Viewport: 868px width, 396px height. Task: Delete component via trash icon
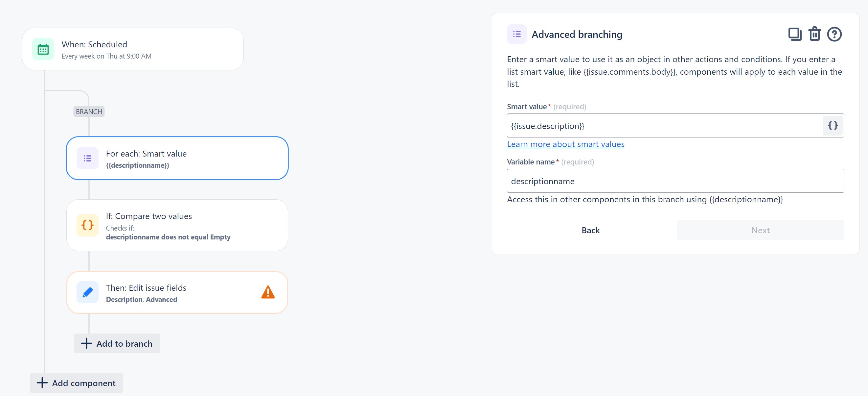815,34
